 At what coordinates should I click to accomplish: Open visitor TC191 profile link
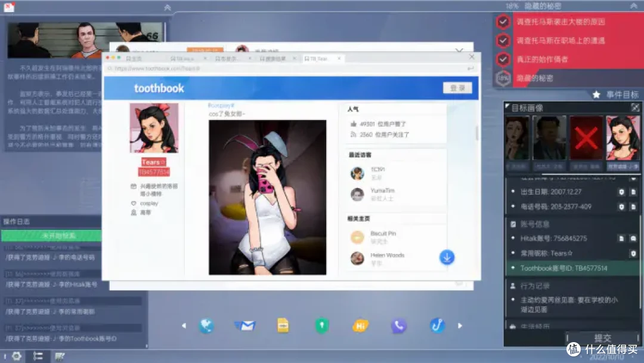[x=377, y=170]
